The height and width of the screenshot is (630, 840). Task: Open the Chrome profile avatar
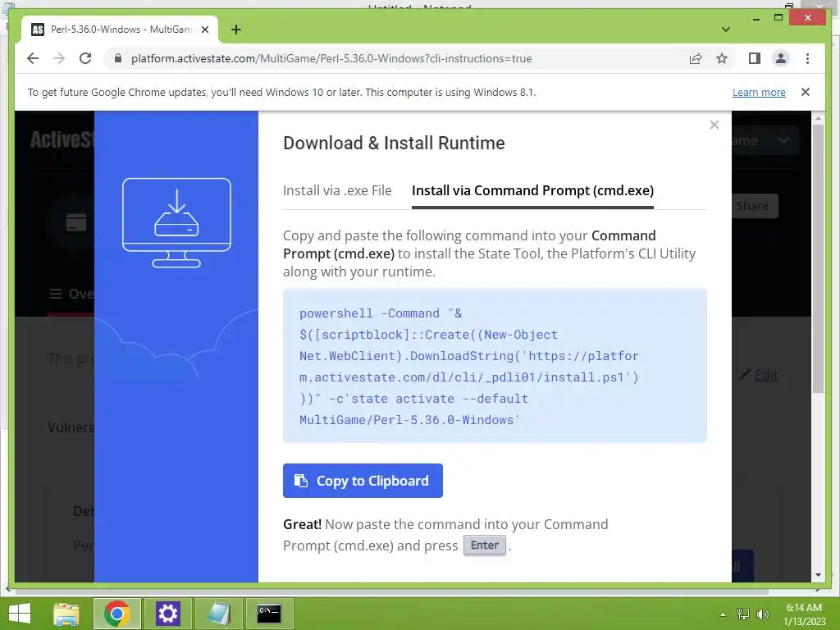click(x=781, y=58)
